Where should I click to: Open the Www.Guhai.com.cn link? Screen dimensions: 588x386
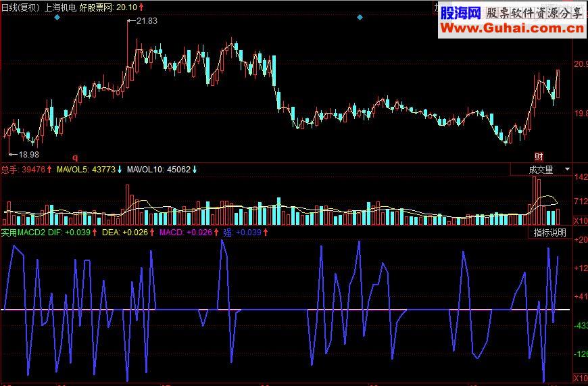[512, 28]
